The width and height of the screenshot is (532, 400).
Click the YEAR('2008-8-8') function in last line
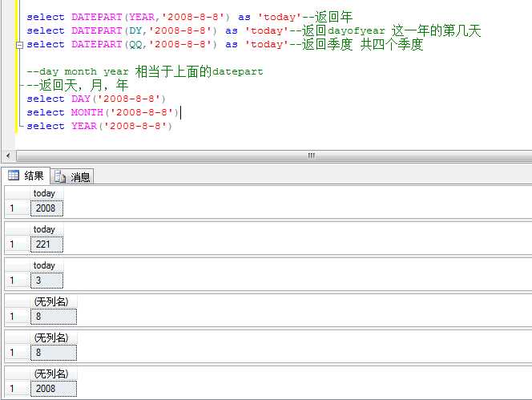[122, 127]
